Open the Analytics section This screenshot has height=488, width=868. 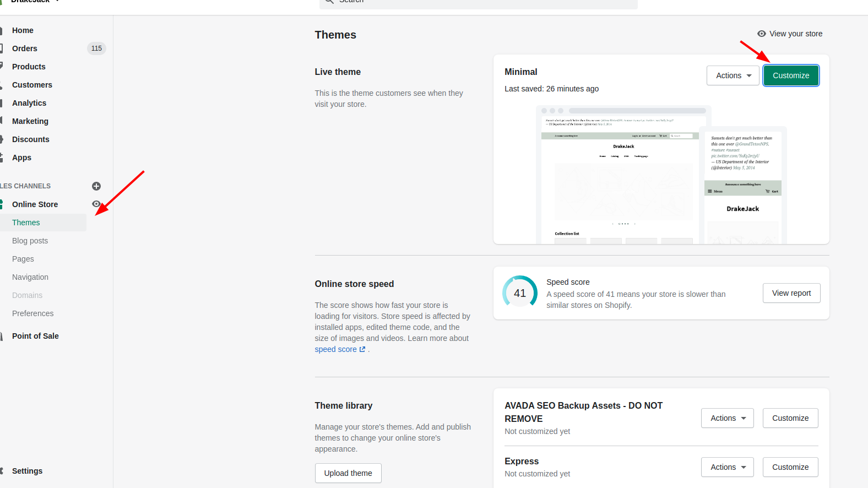[29, 103]
